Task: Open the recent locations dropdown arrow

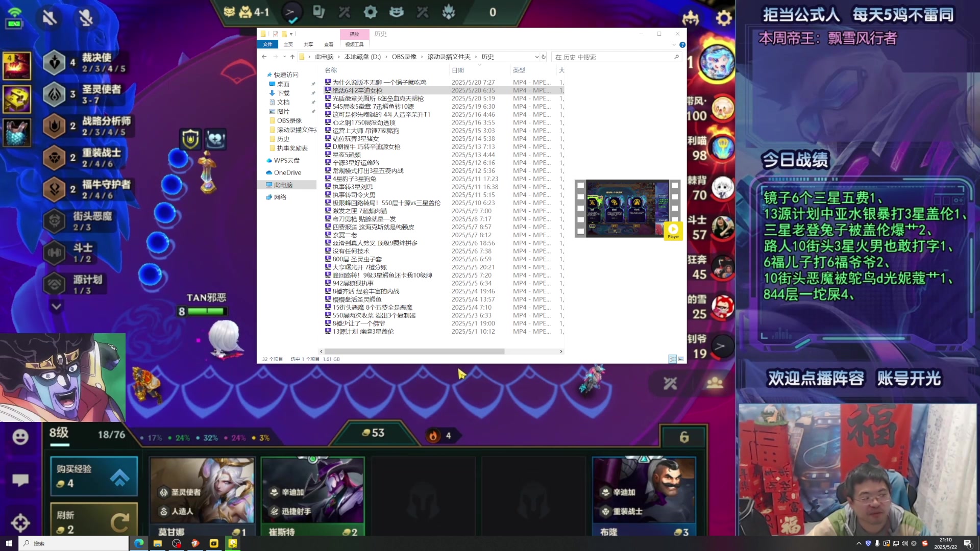Action: click(x=284, y=57)
